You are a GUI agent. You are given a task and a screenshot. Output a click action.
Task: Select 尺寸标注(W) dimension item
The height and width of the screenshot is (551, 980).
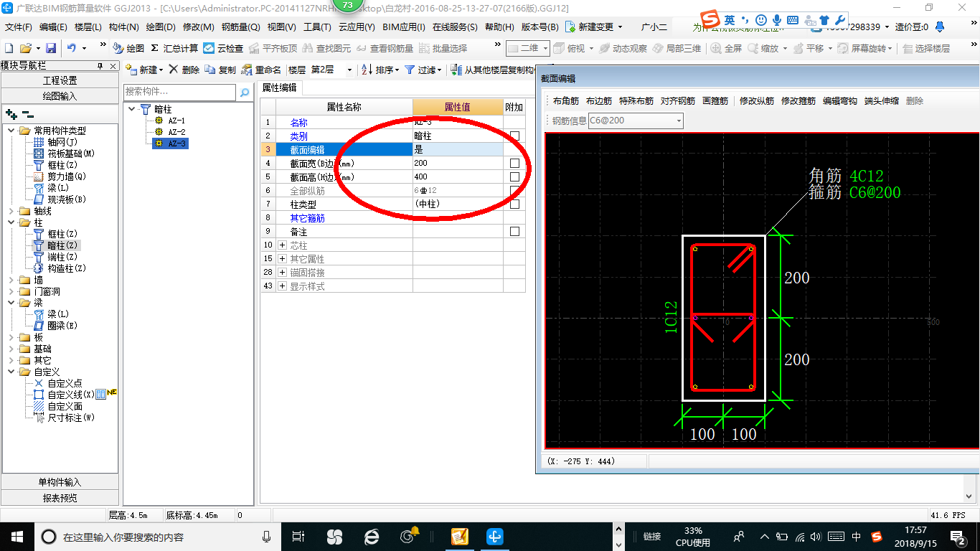pyautogui.click(x=64, y=418)
